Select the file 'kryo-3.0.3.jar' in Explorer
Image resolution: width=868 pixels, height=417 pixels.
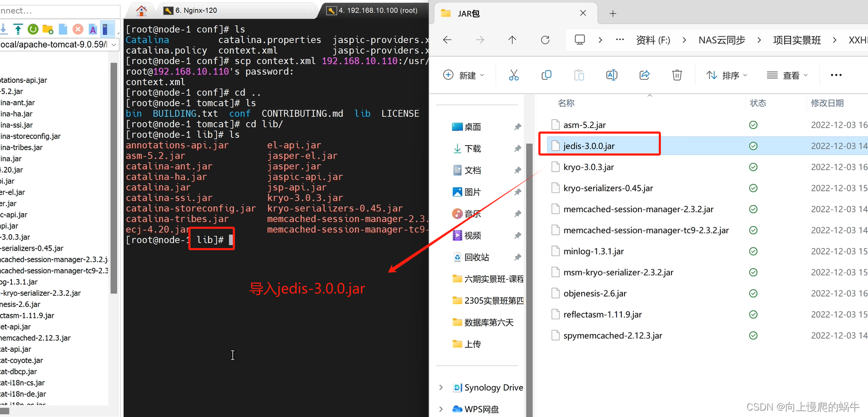pos(589,167)
